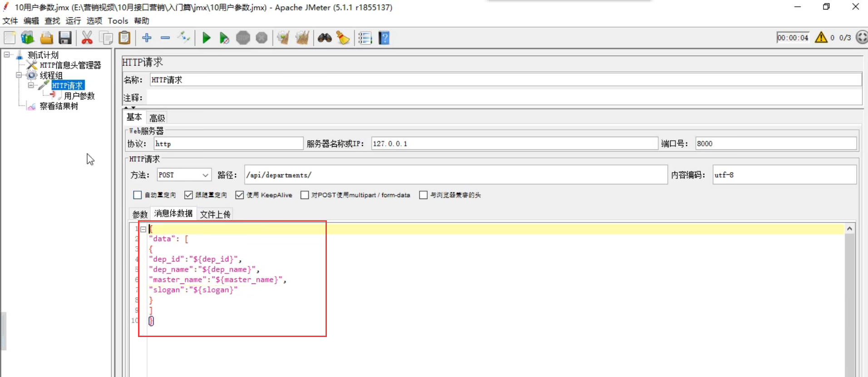Click the elapsed time display 00:00:04
This screenshot has height=377, width=868.
pos(793,38)
